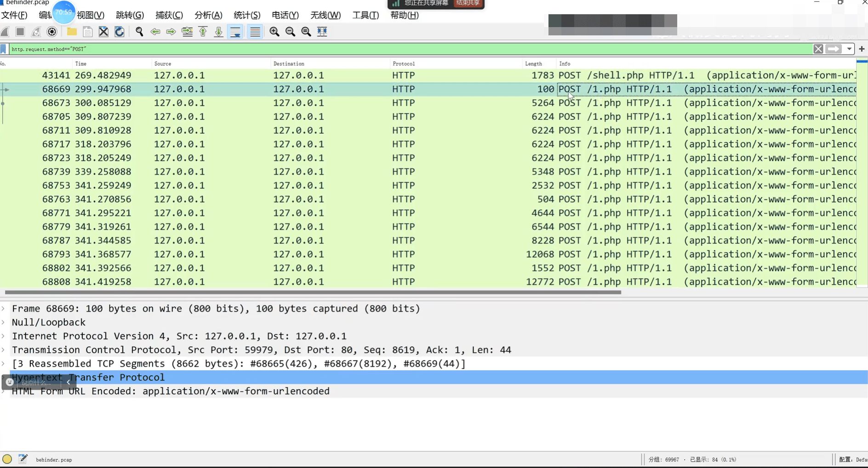Go to specified packet icon
This screenshot has width=868, height=468.
pyautogui.click(x=187, y=32)
